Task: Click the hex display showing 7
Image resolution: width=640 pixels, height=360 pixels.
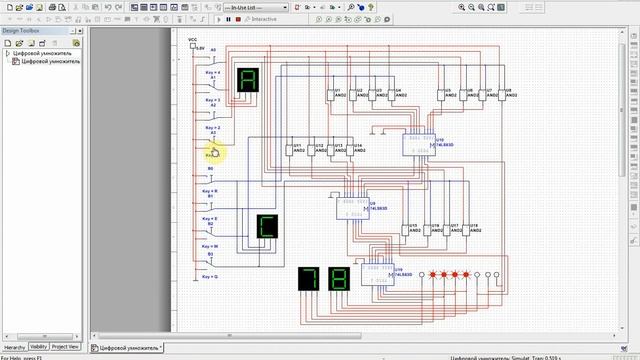Action: (309, 279)
